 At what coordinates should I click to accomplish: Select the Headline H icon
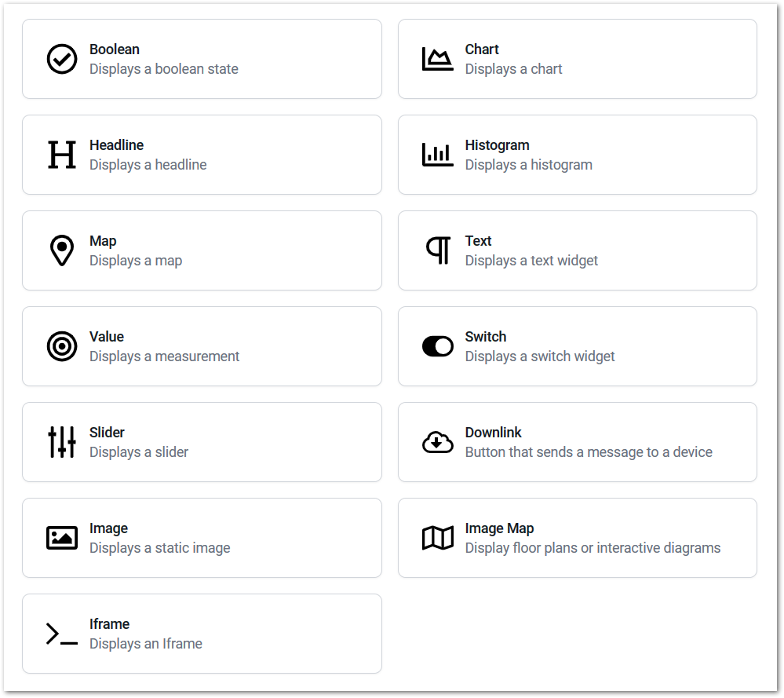click(62, 155)
